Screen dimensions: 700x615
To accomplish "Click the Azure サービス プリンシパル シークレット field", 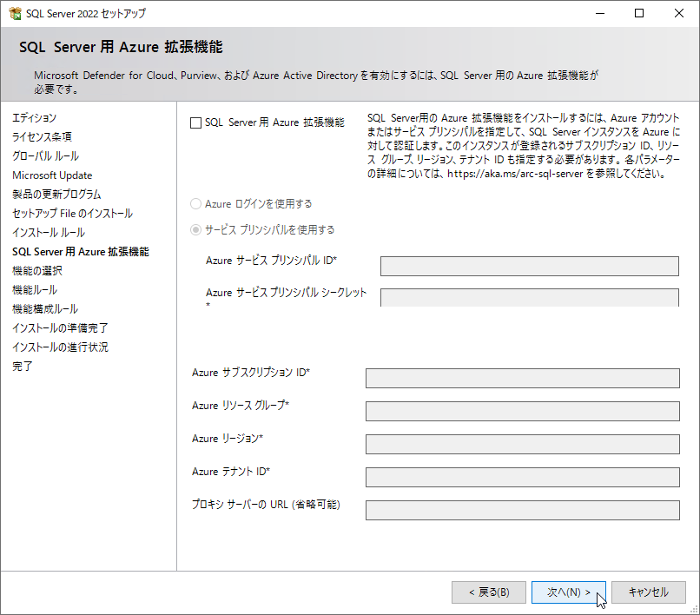I will click(530, 297).
